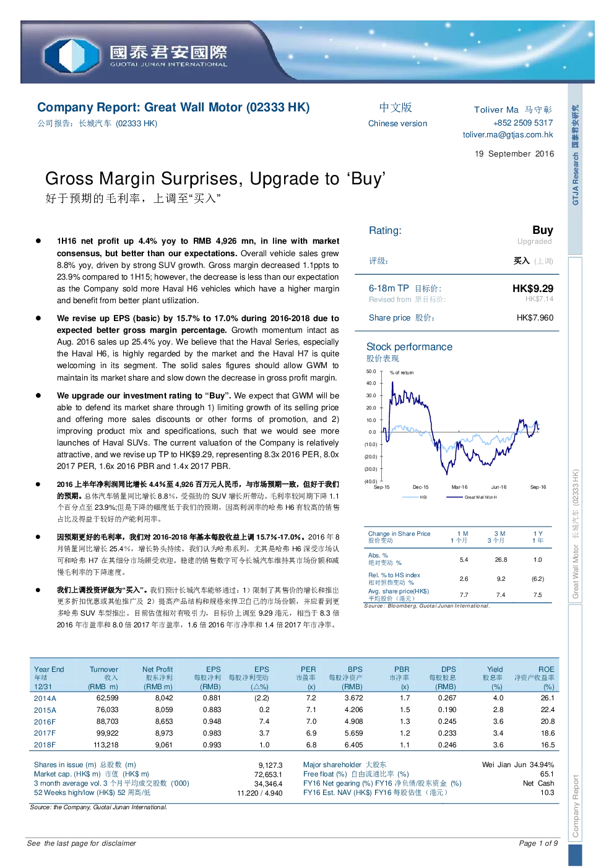614x868 pixels.
Task: Click Shares in issue value 9,127.3
Action: tap(270, 766)
